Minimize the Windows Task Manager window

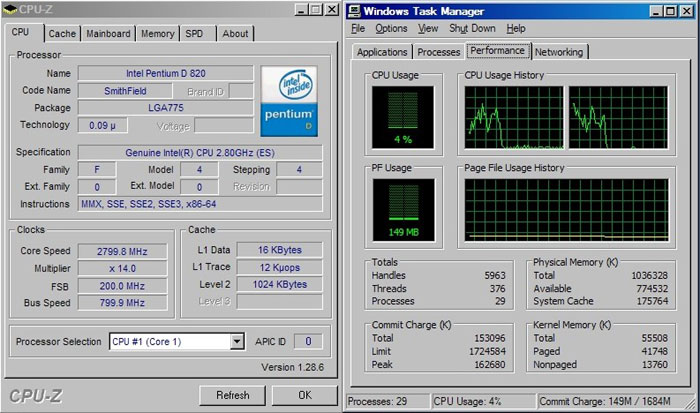click(x=655, y=11)
